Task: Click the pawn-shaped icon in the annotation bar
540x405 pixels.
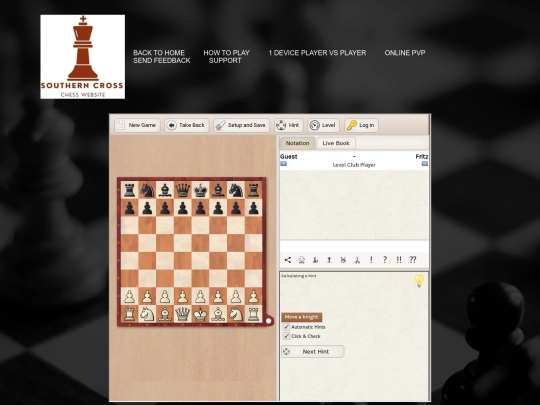Action: coord(315,260)
